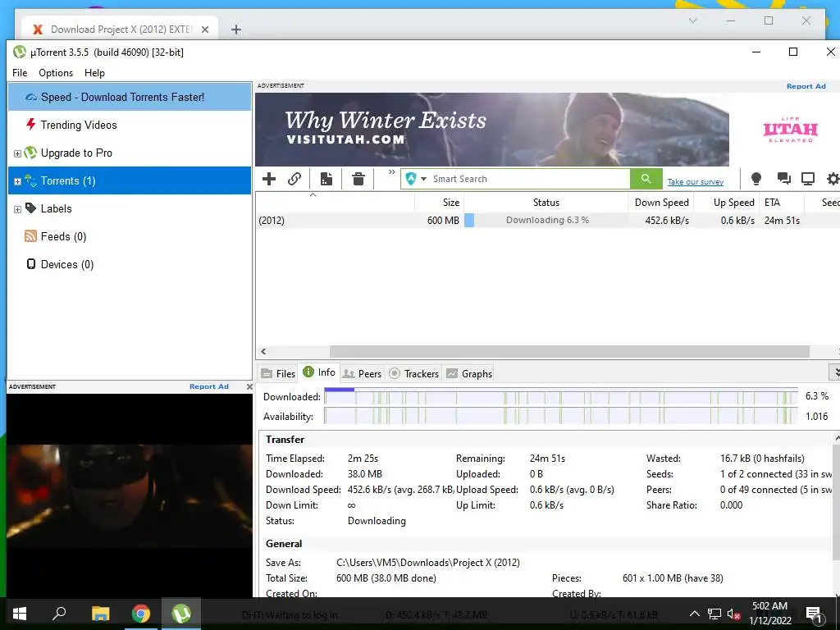840x630 pixels.
Task: Open a new browser tab
Action: (x=235, y=30)
